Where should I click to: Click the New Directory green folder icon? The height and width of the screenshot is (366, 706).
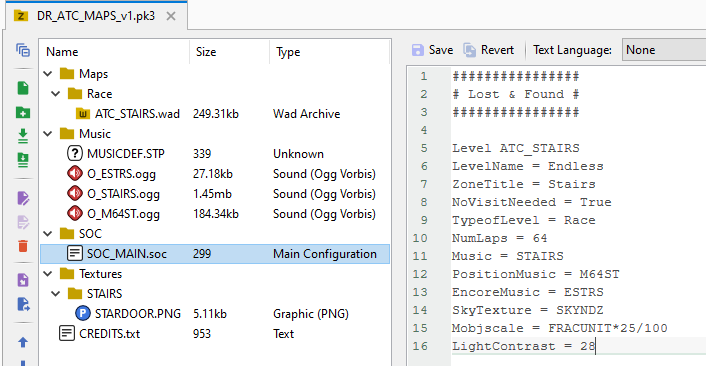(23, 112)
